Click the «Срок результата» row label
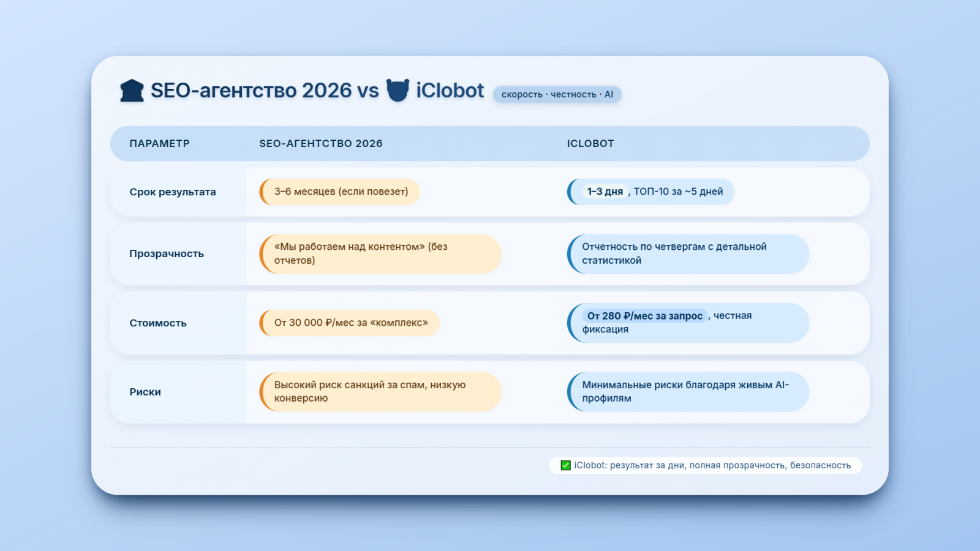The height and width of the screenshot is (551, 980). click(x=172, y=192)
